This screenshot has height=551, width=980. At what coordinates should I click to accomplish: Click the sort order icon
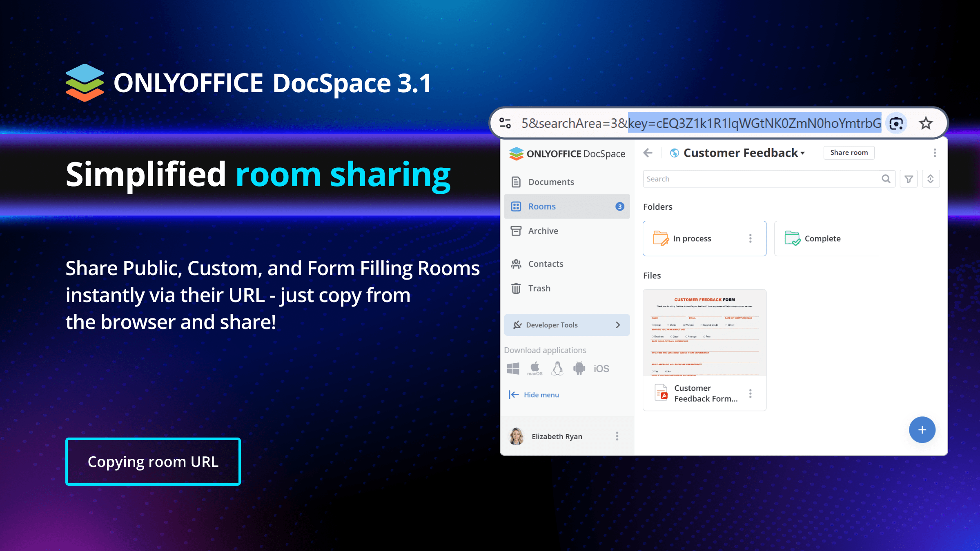click(931, 179)
